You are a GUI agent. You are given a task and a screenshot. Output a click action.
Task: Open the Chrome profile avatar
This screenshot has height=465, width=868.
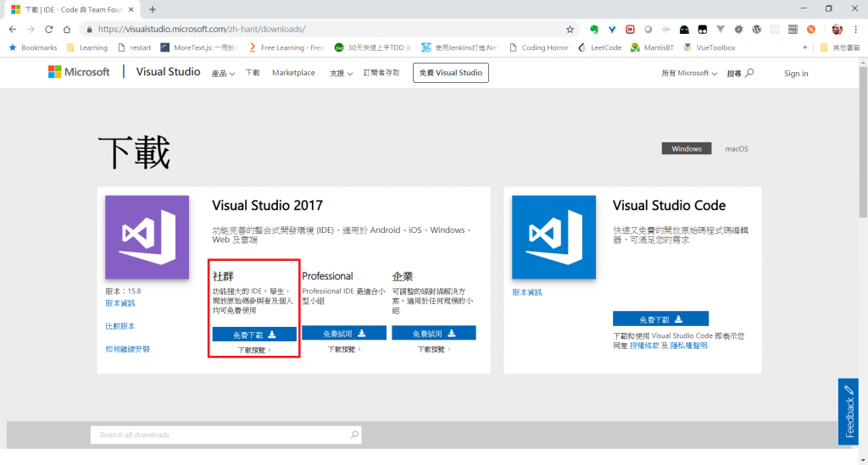coord(837,30)
